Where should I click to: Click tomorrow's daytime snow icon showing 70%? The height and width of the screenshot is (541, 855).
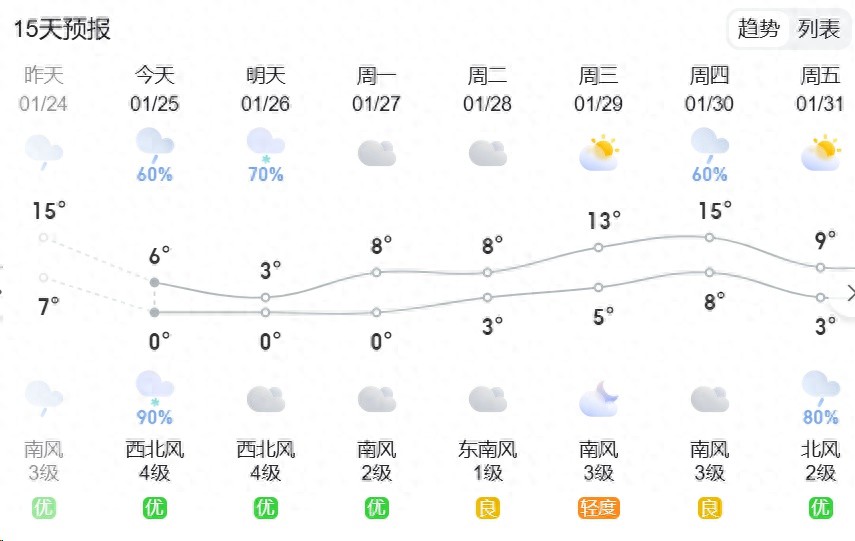click(x=265, y=144)
